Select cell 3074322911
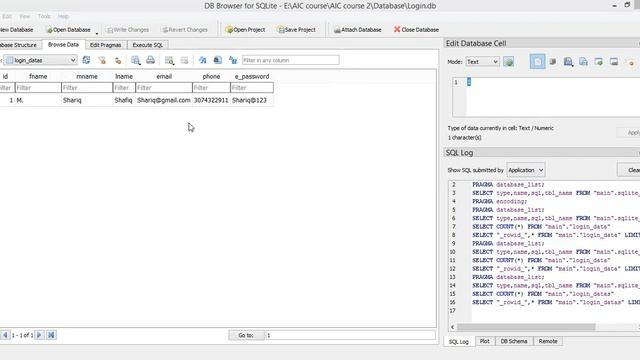 211,100
